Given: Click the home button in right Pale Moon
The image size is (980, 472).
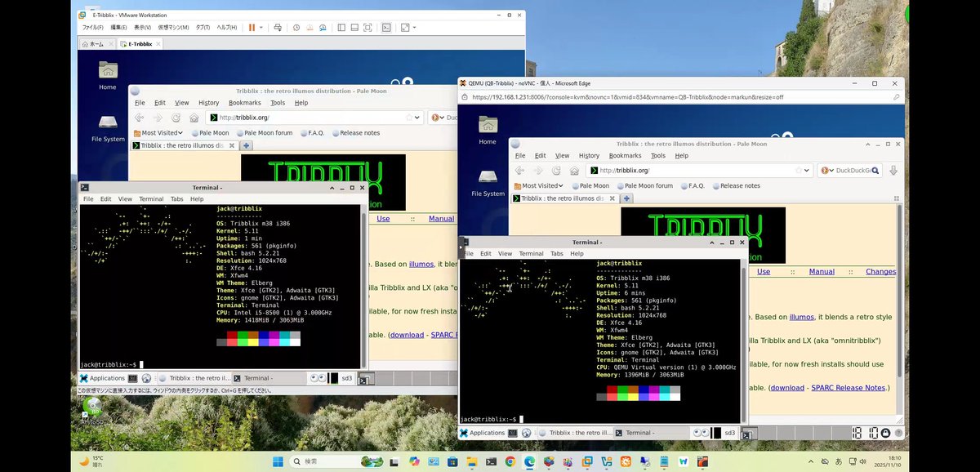Looking at the screenshot, I should pos(574,170).
